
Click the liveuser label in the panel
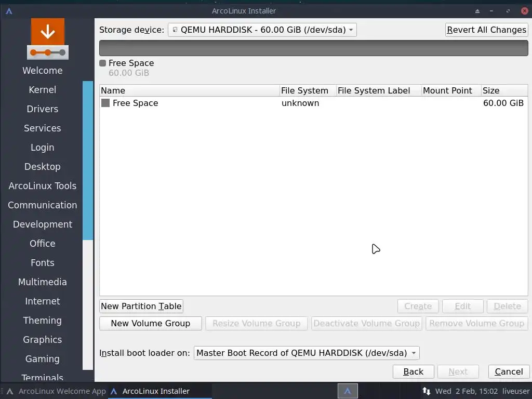516,391
